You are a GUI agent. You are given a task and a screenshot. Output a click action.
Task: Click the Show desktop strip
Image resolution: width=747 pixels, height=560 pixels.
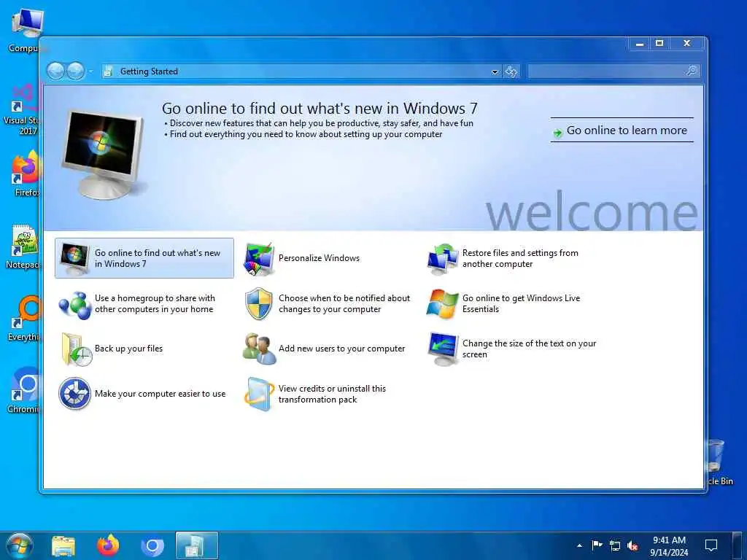(x=738, y=545)
